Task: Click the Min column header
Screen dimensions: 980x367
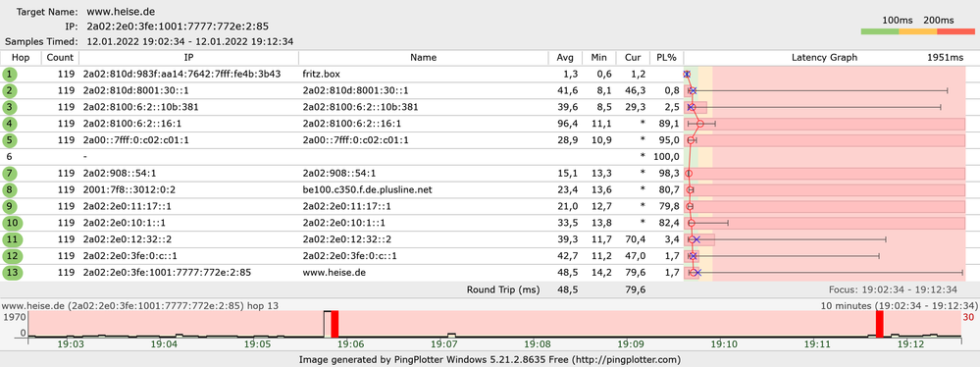Action: click(x=598, y=58)
